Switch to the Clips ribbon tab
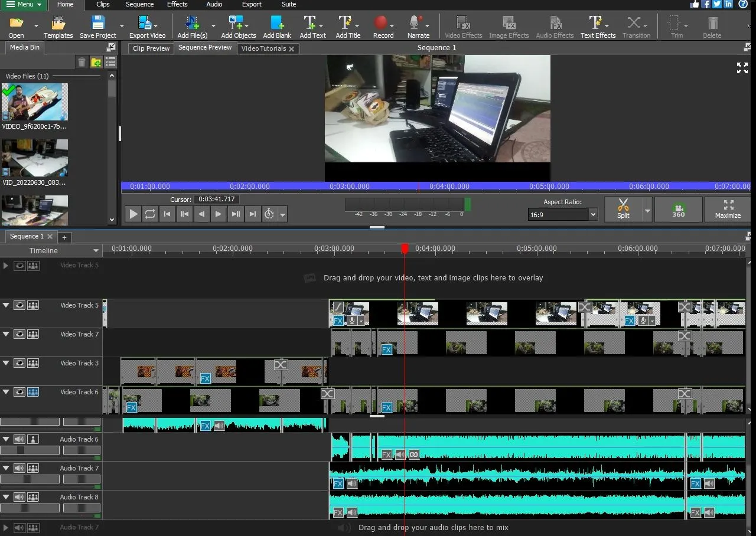This screenshot has height=536, width=756. [103, 4]
